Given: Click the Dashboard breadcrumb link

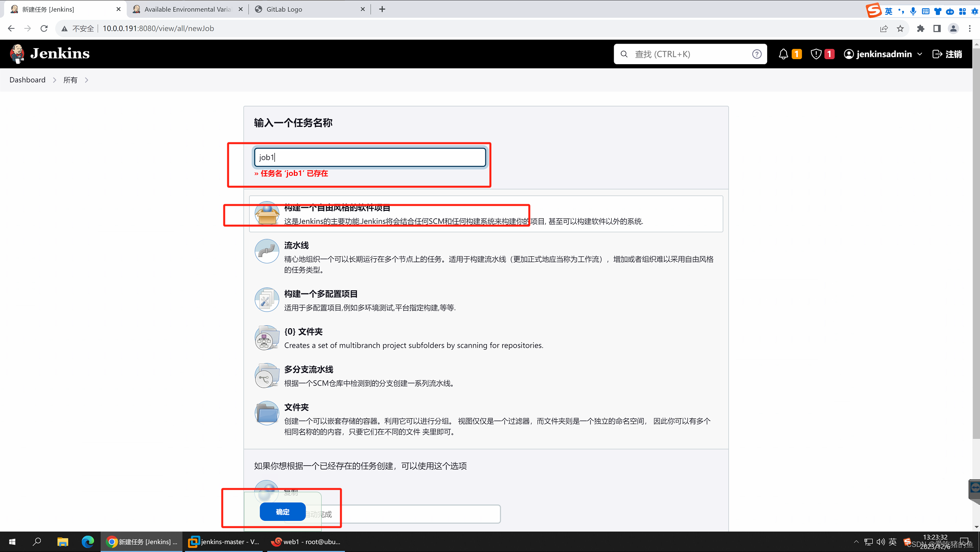Looking at the screenshot, I should 27,80.
